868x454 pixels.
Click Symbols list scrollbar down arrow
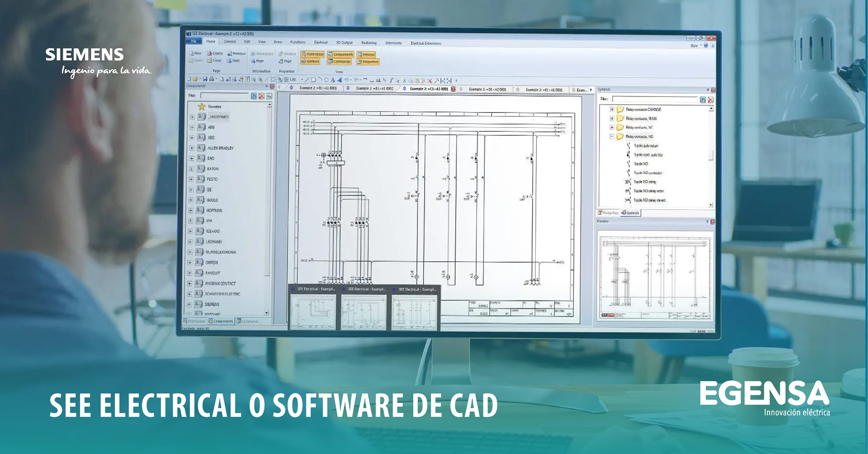(x=711, y=205)
